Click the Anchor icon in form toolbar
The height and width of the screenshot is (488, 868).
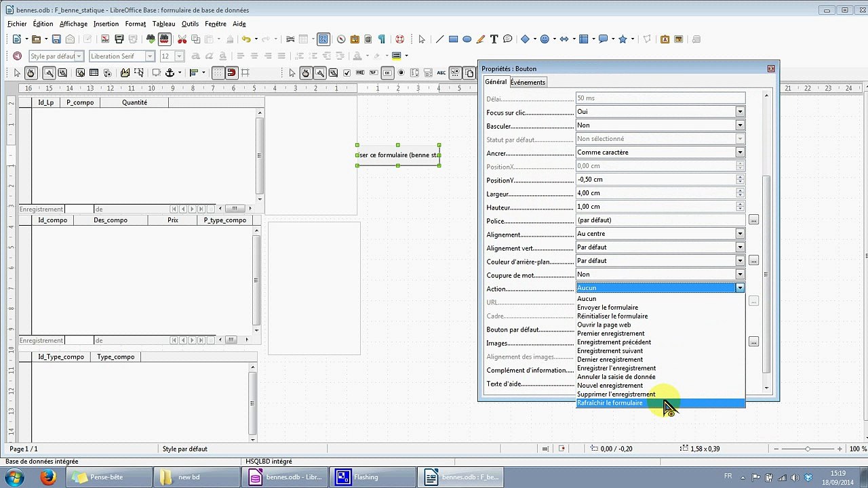point(170,73)
